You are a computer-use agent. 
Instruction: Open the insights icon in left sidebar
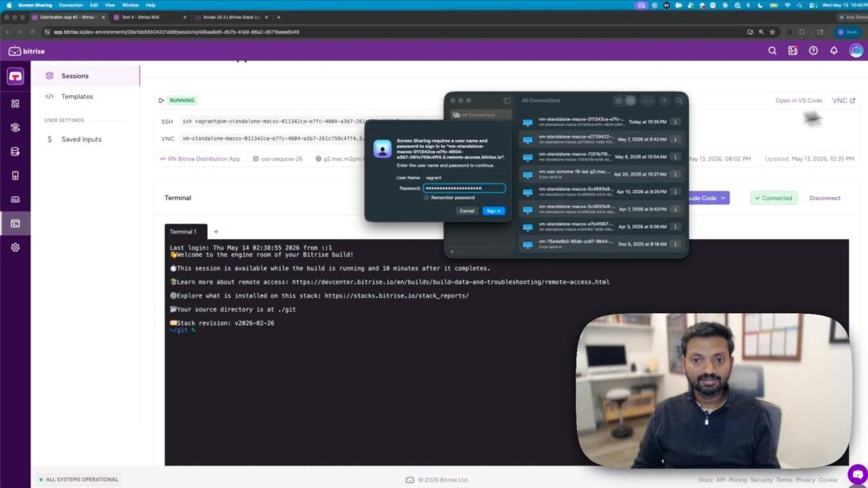coord(15,127)
